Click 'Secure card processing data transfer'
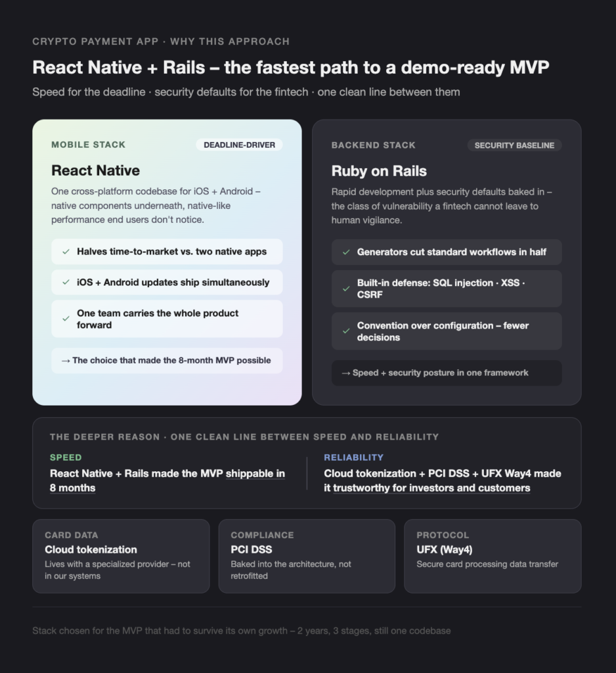This screenshot has width=616, height=673. click(487, 564)
